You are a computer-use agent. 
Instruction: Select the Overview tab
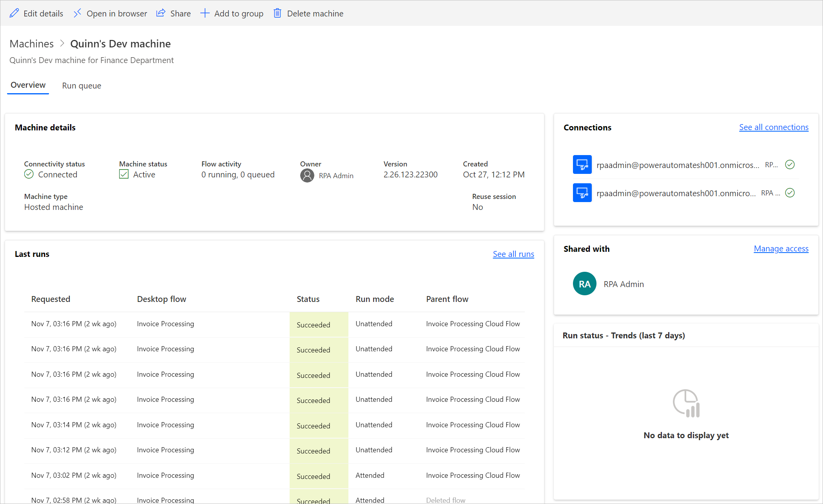coord(28,85)
